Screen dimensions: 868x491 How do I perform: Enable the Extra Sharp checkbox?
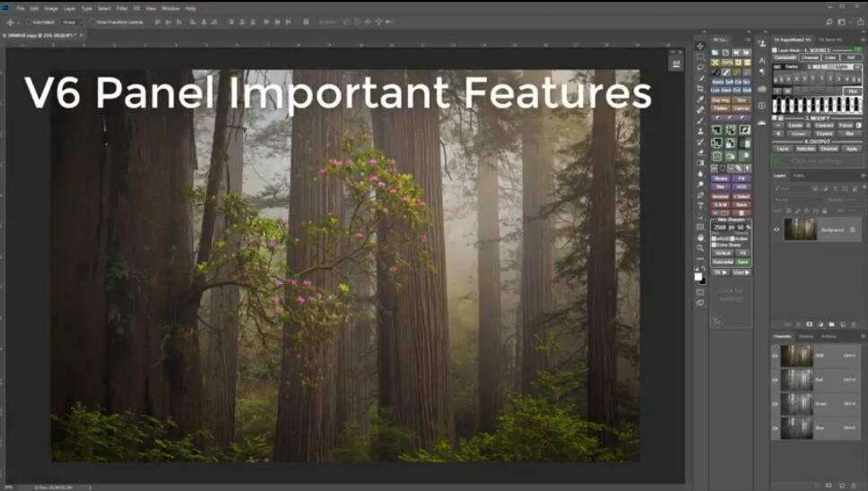(715, 245)
